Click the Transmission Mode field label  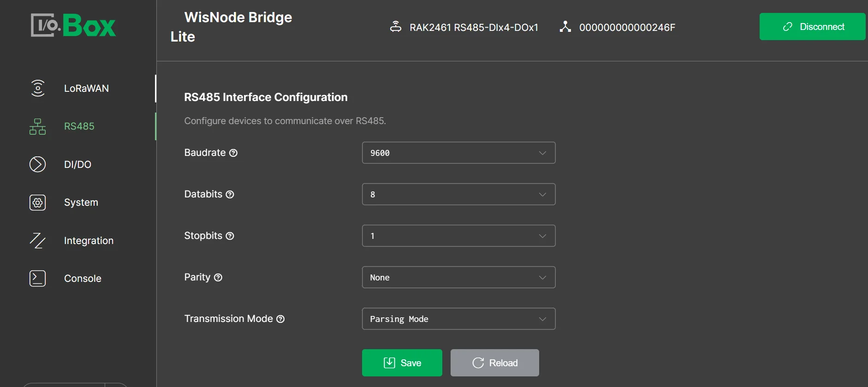pyautogui.click(x=229, y=319)
